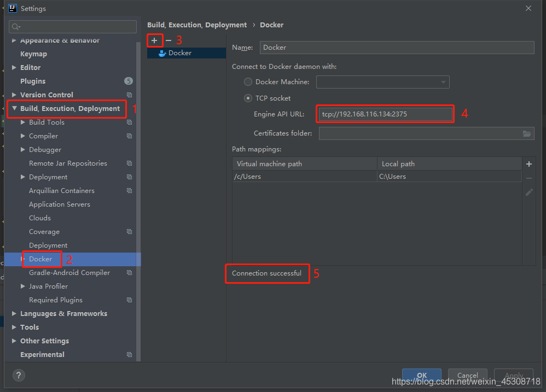546x392 pixels.
Task: Click the project-level icon next to Required Plugins
Action: (129, 300)
